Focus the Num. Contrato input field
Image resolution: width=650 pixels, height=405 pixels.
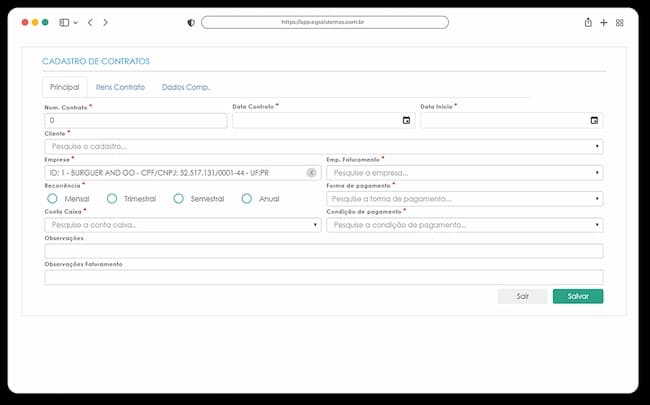pos(136,121)
